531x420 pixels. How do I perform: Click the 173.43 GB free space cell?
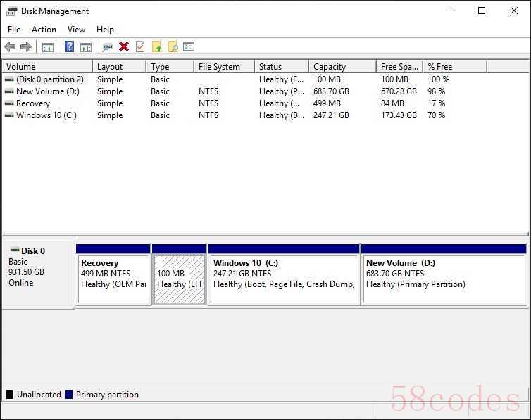(x=399, y=115)
